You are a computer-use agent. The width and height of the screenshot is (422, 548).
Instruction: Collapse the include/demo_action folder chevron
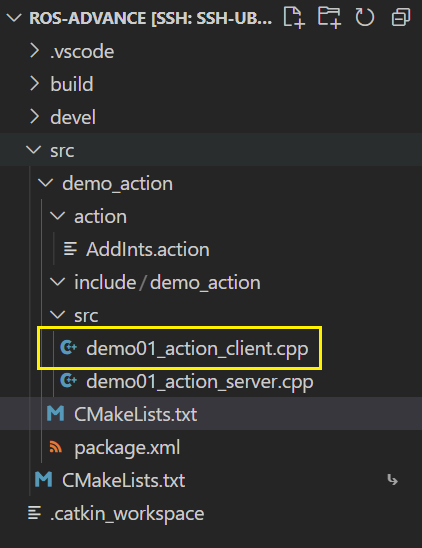(58, 282)
